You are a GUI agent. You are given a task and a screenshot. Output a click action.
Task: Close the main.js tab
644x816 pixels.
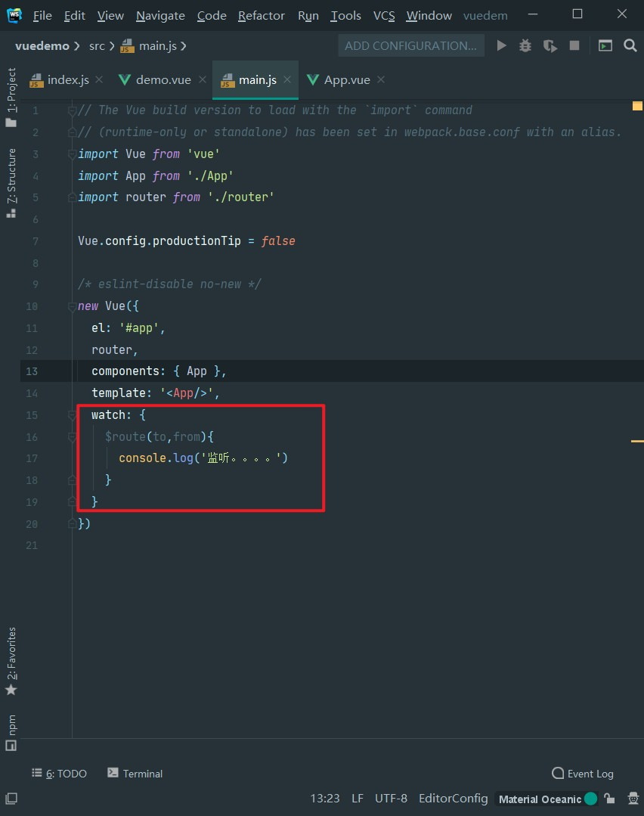point(286,79)
